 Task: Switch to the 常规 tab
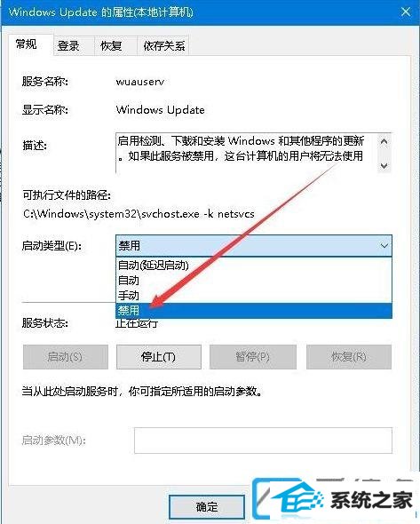[x=27, y=44]
